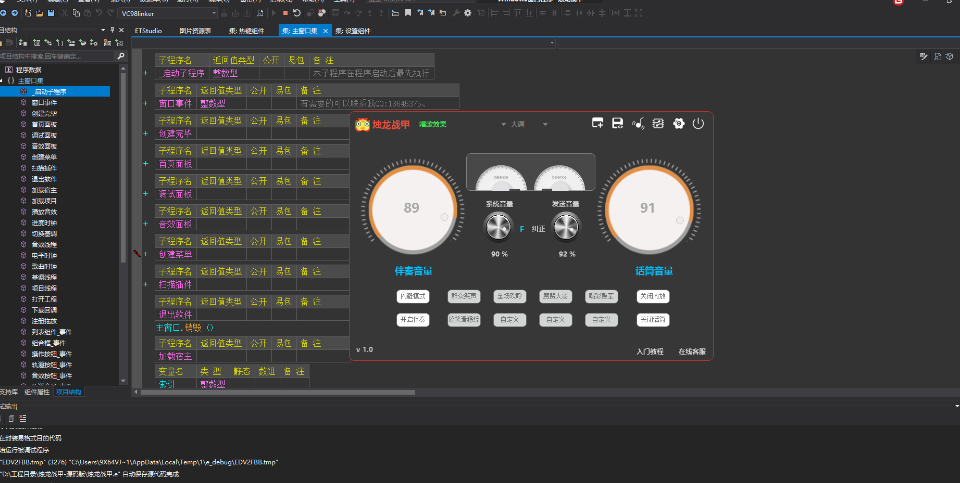Switch to the ETStudio tab

[147, 31]
